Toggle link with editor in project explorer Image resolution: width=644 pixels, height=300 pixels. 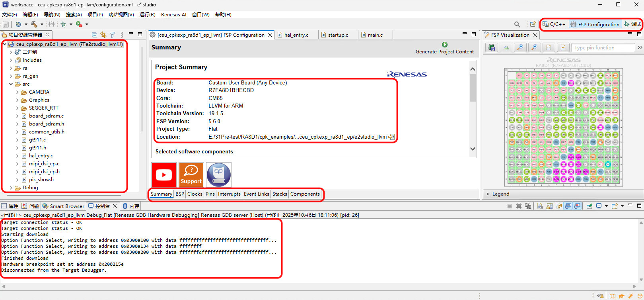click(x=103, y=35)
